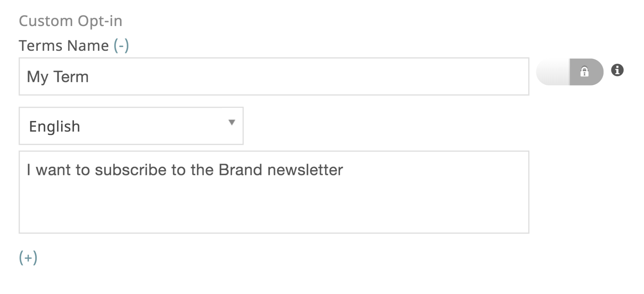
Task: Click the minus symbol next to Terms Name
Action: coord(121,45)
